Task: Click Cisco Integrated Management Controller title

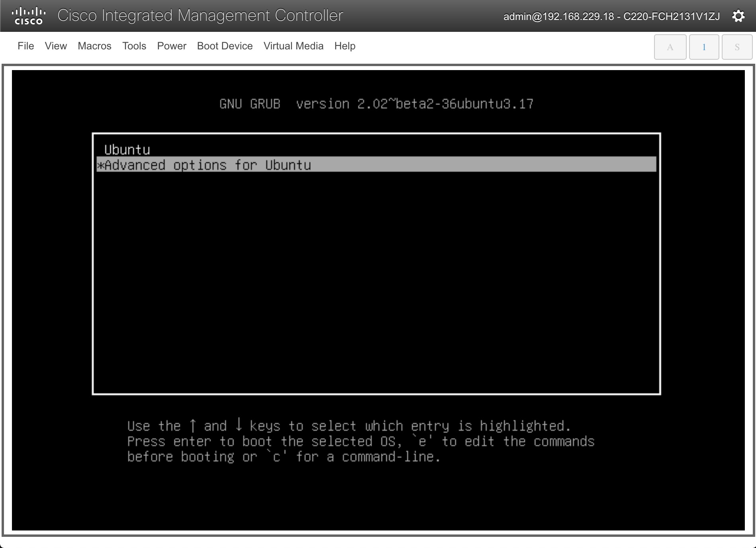Action: click(200, 16)
